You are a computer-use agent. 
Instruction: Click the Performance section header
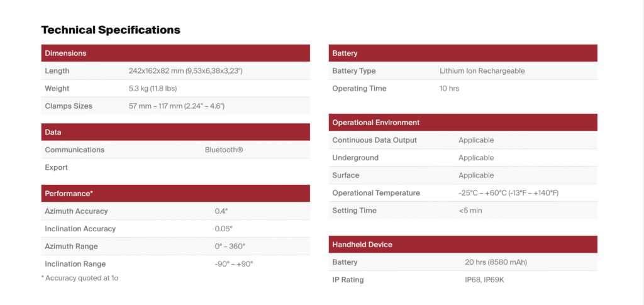(x=69, y=194)
